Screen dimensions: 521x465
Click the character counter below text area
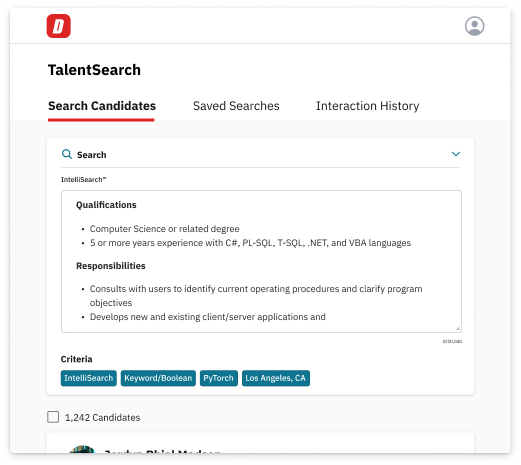[x=452, y=341]
